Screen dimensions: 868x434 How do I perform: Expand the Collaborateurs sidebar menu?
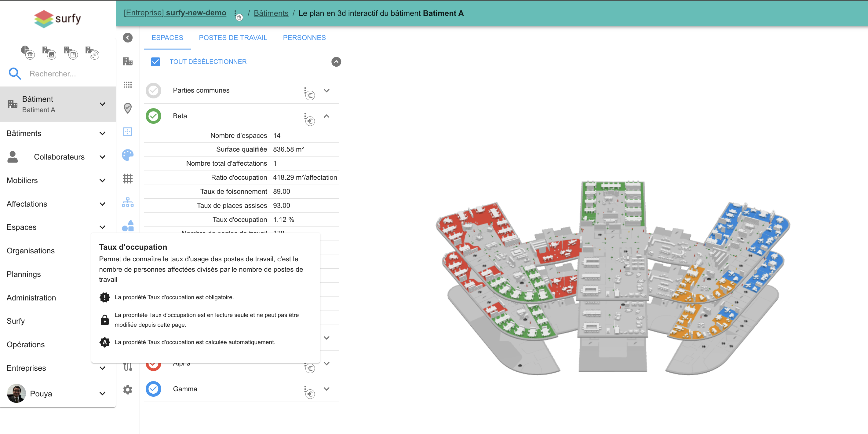[102, 157]
